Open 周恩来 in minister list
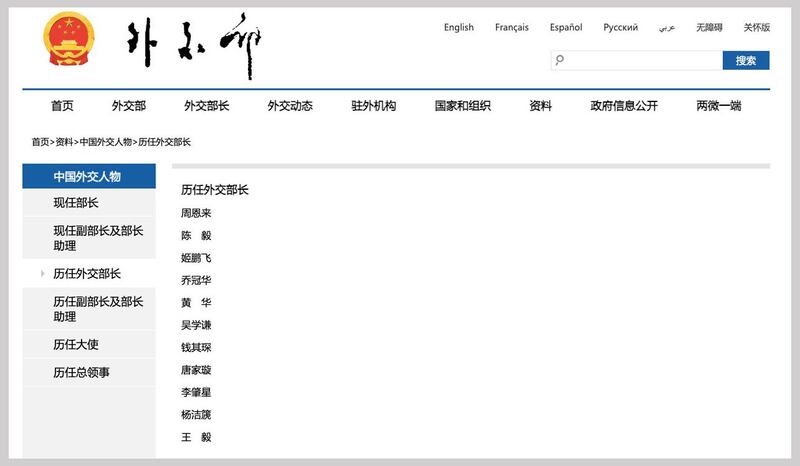The image size is (800, 466). tap(196, 213)
